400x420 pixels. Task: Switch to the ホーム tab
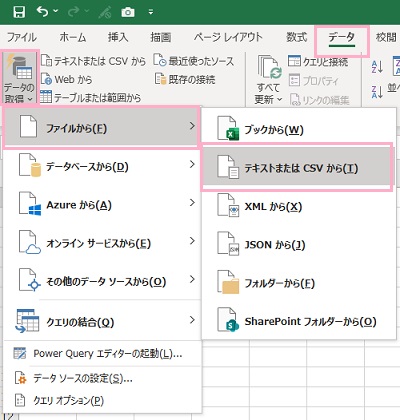click(x=73, y=37)
